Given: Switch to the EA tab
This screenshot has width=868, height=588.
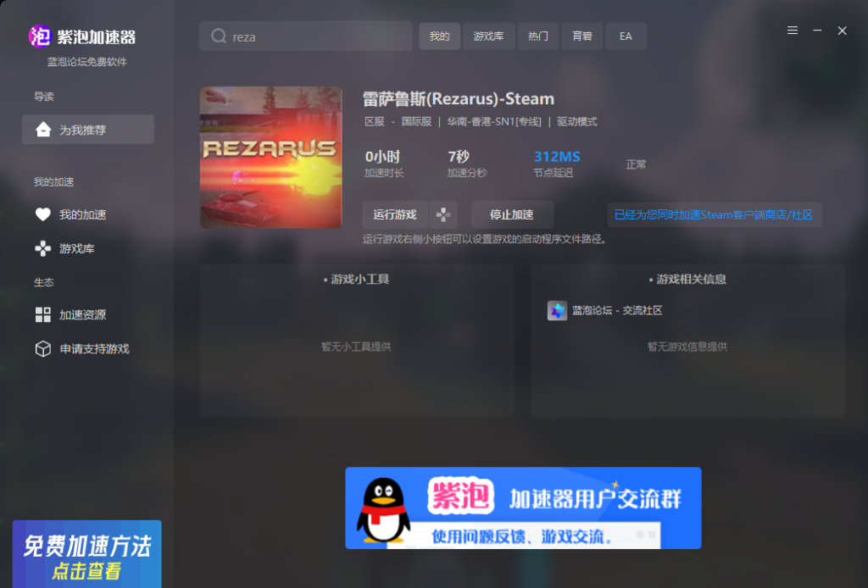Looking at the screenshot, I should pos(626,36).
